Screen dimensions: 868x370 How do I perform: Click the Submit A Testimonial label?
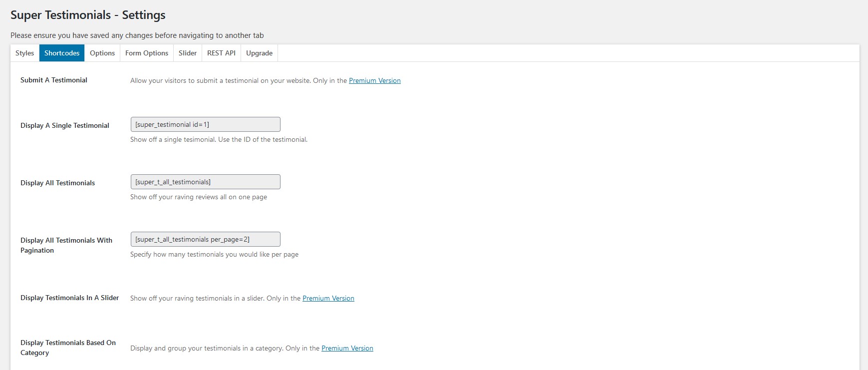click(54, 80)
